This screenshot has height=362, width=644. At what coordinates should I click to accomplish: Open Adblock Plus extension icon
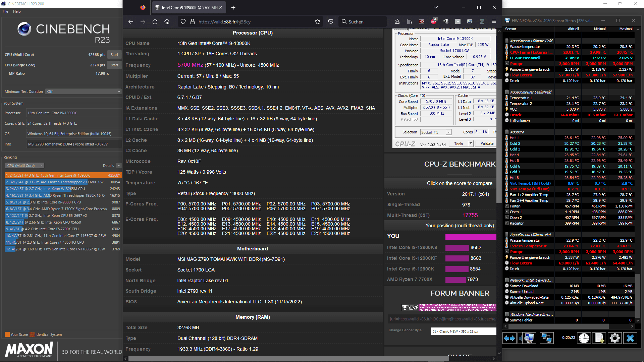(x=434, y=21)
